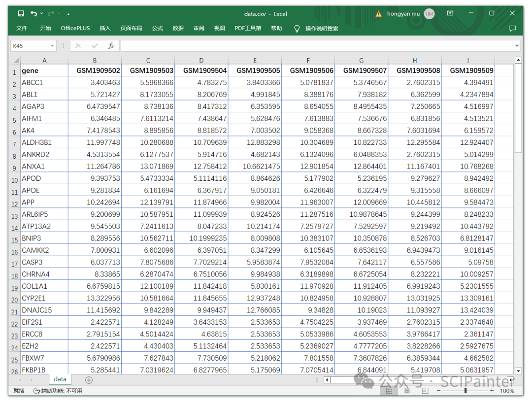The height and width of the screenshot is (403, 532).
Task: Click the zoom slider handle
Action: (x=465, y=391)
